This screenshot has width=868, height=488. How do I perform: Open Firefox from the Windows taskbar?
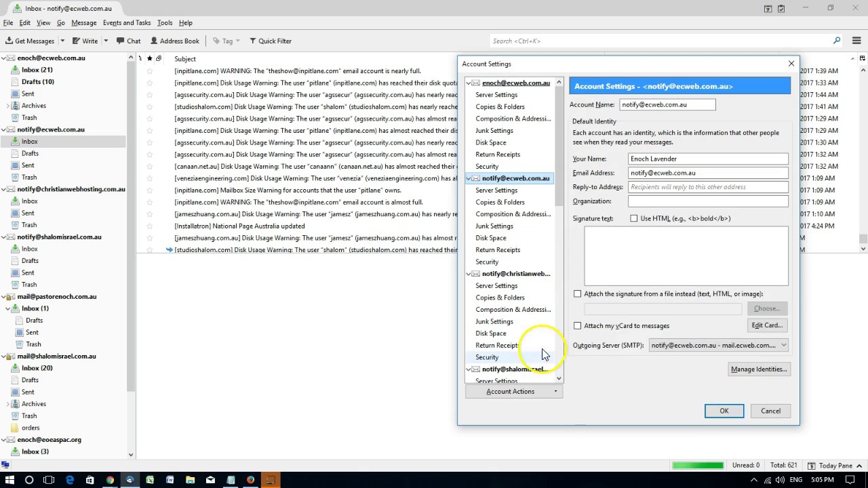pyautogui.click(x=250, y=480)
